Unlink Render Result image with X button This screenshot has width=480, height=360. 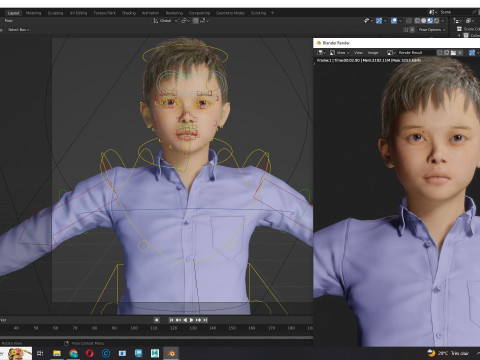click(x=460, y=53)
